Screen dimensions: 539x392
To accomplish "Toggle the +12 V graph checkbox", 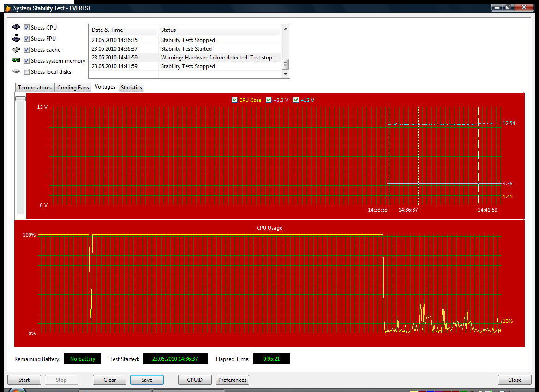I will pos(296,100).
